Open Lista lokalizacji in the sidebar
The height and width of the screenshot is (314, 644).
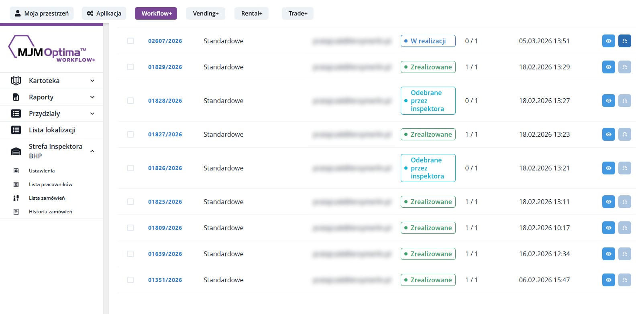(52, 130)
